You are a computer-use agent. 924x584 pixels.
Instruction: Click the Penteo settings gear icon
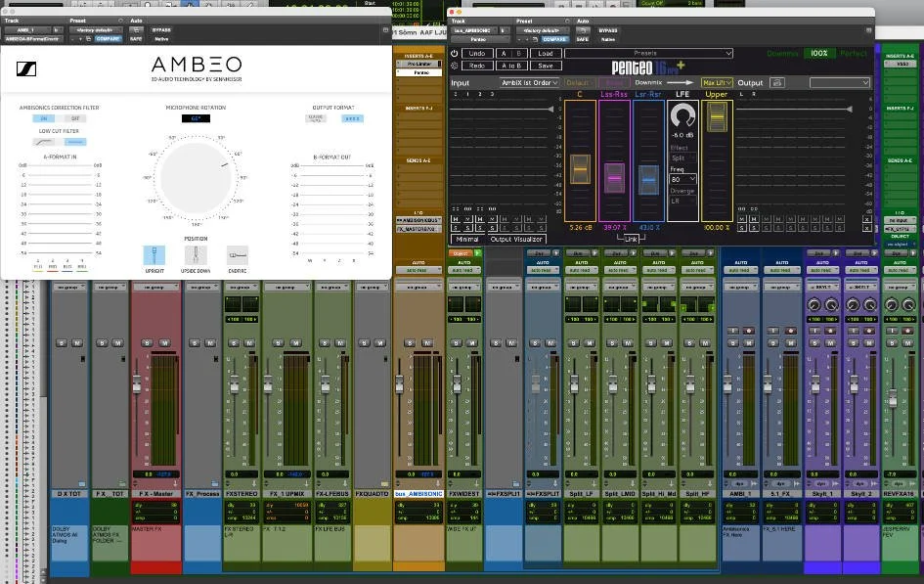[x=454, y=66]
